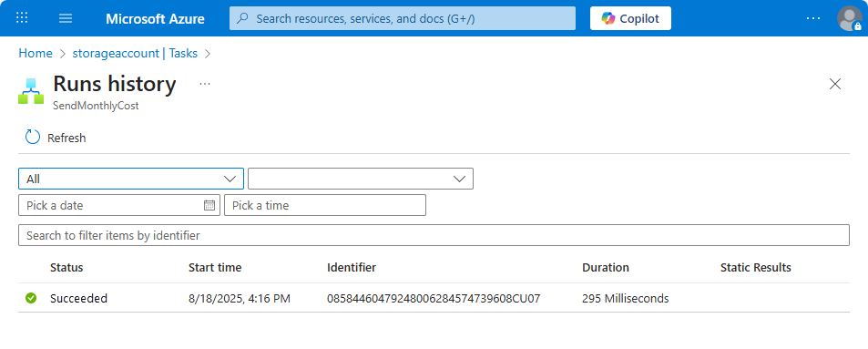The image size is (868, 349).
Task: Go to Home breadcrumb
Action: click(x=36, y=53)
